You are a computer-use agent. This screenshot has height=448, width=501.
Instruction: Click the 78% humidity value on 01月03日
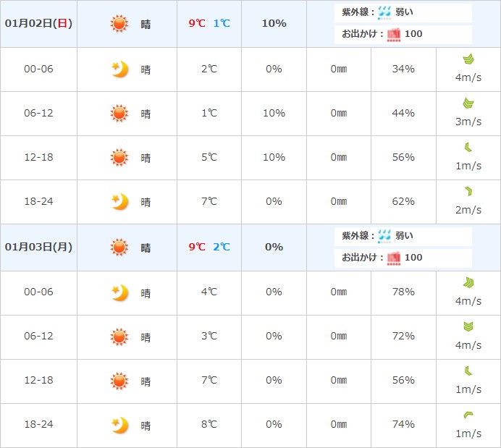point(403,292)
